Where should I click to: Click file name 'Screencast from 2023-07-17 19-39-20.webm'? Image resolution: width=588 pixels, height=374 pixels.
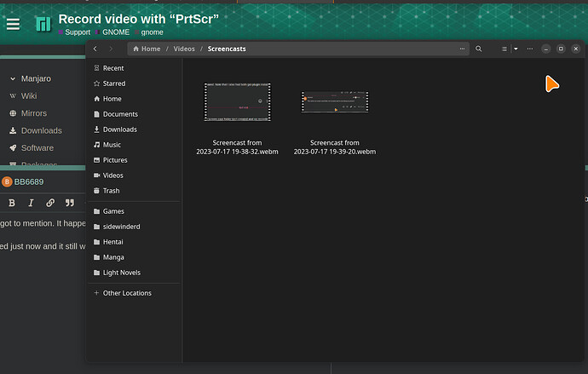(x=335, y=147)
